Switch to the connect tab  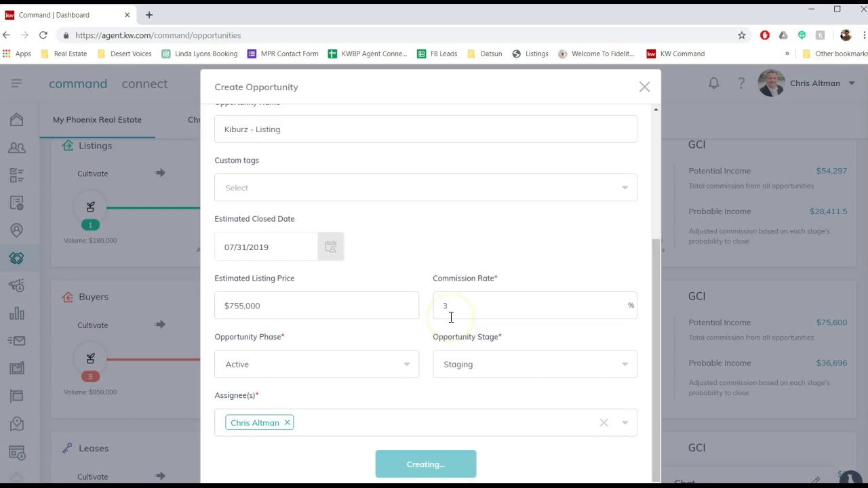click(144, 83)
